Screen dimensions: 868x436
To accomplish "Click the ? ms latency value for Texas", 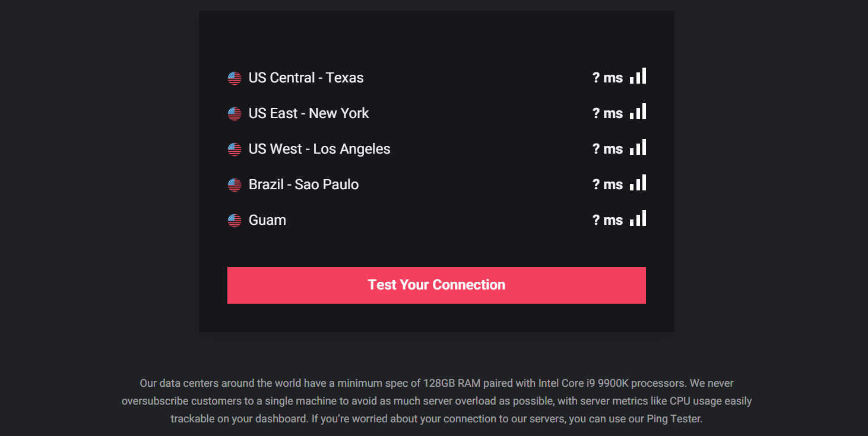I will (x=607, y=77).
